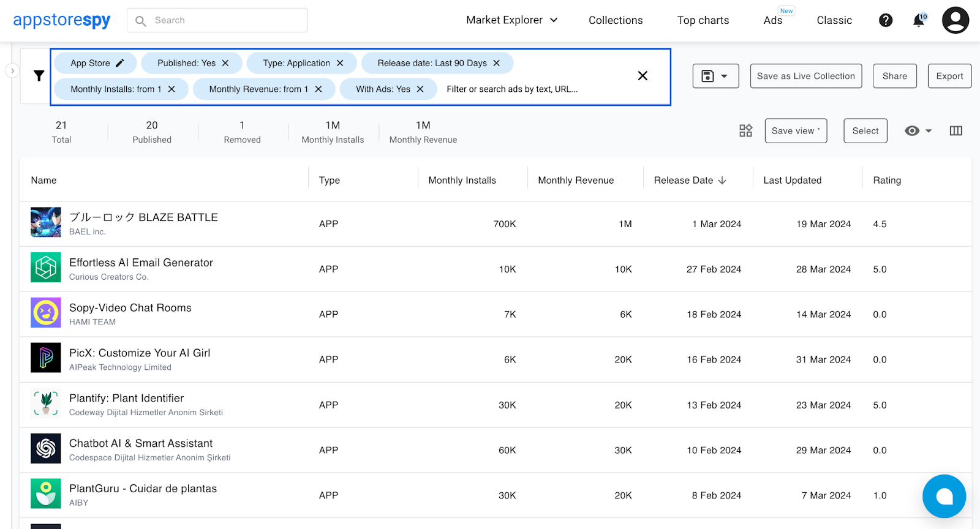Open Chatbot AI & Smart Assistant title
This screenshot has width=980, height=529.
[x=141, y=443]
